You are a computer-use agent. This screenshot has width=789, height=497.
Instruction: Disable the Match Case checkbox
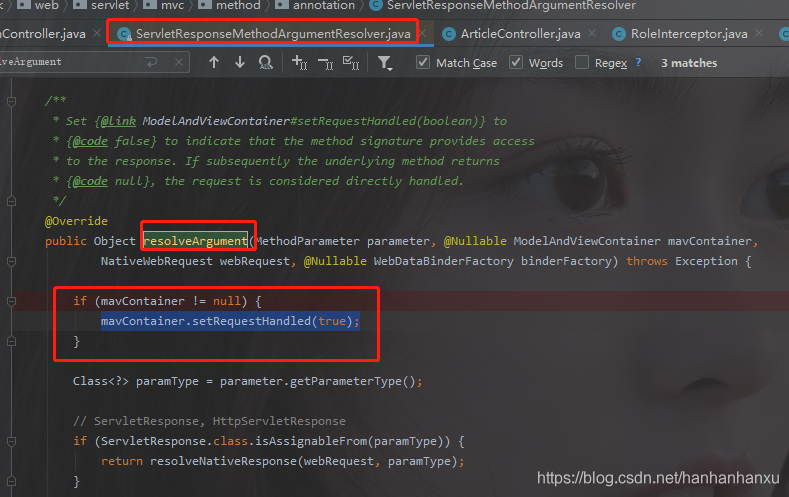[x=424, y=63]
